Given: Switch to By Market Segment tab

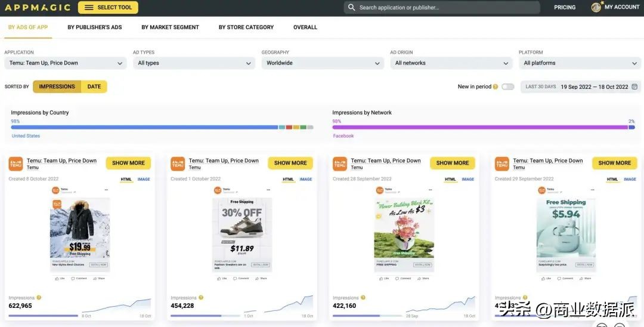Looking at the screenshot, I should tap(170, 27).
